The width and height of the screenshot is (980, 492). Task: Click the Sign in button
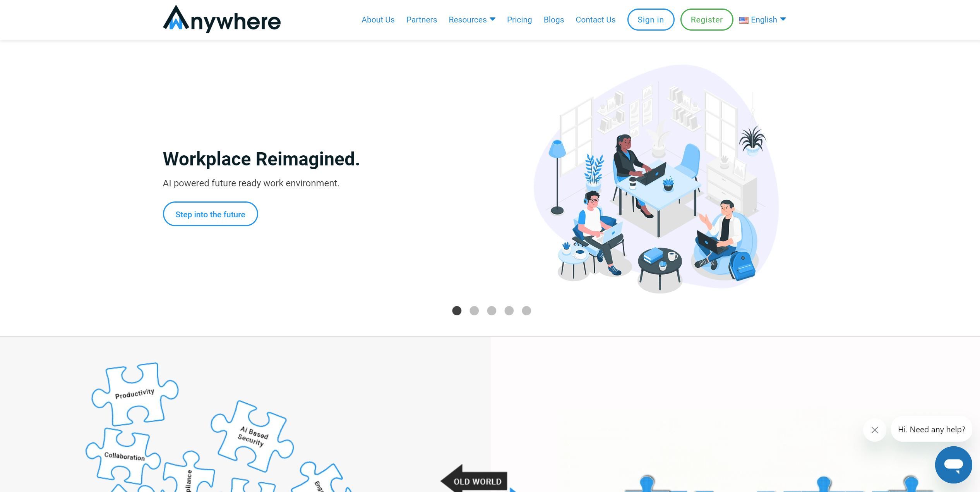coord(650,19)
